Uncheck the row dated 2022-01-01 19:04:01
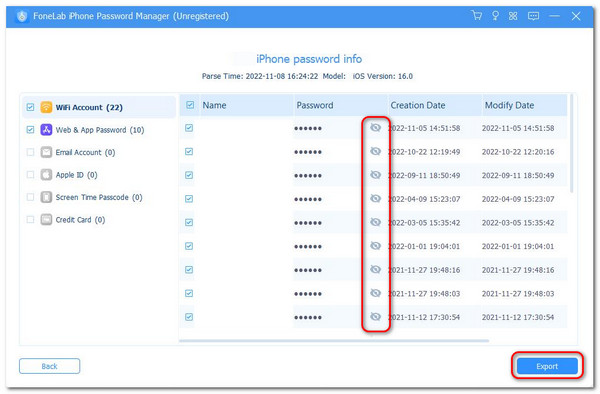 tap(189, 246)
